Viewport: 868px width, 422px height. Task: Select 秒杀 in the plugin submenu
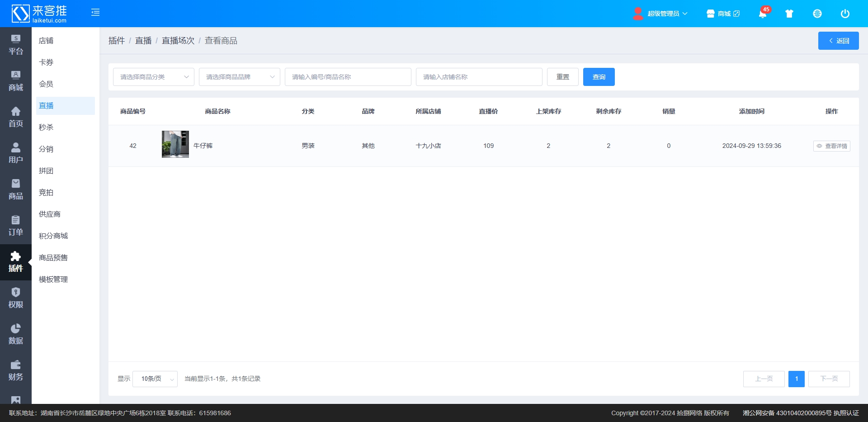point(46,128)
